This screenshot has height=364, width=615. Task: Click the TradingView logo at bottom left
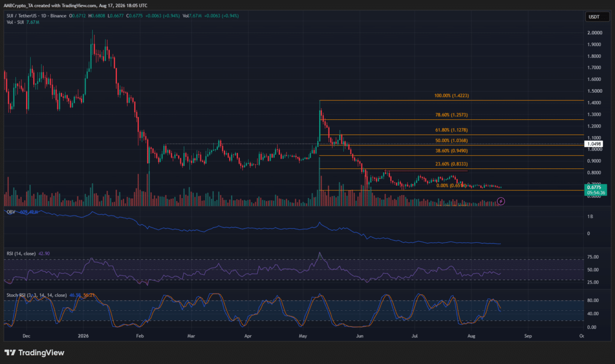[34, 353]
